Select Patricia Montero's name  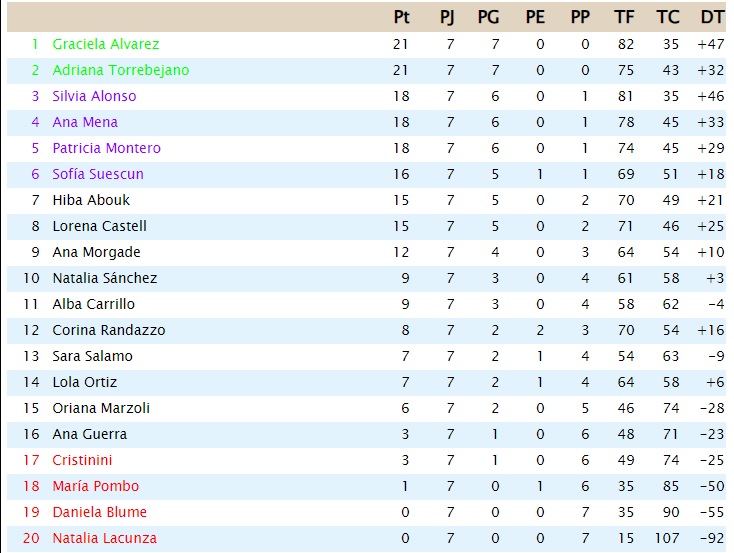pyautogui.click(x=106, y=148)
